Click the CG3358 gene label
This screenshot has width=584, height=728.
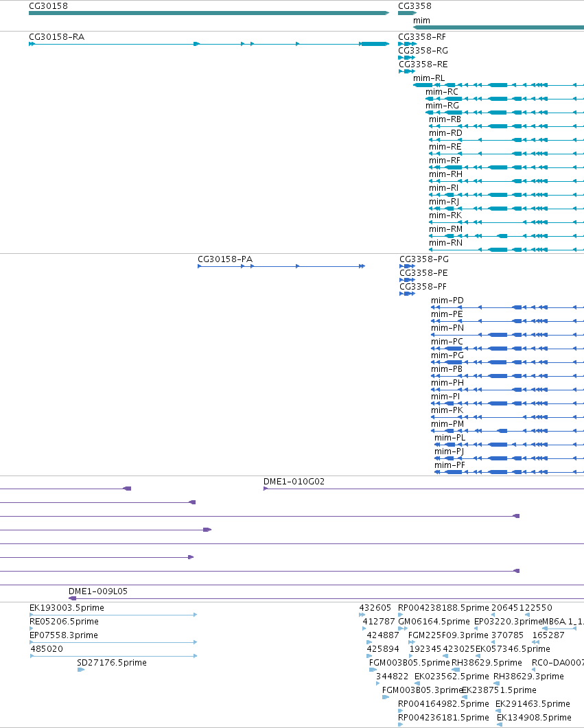(414, 6)
